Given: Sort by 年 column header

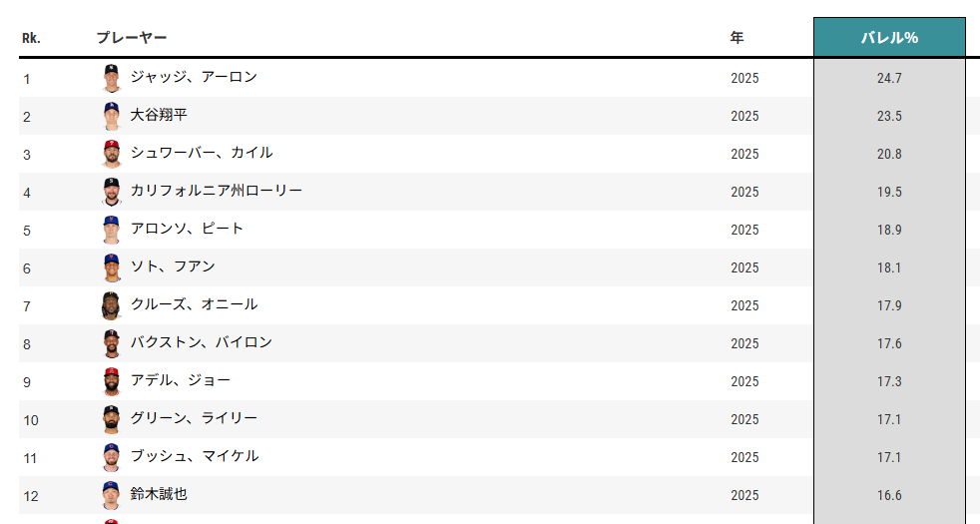Looking at the screenshot, I should (x=736, y=38).
